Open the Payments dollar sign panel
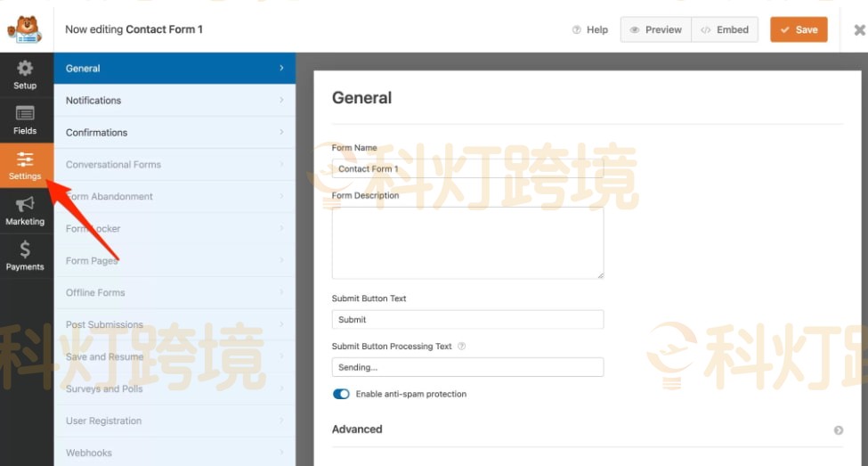This screenshot has height=466, width=868. click(x=25, y=256)
